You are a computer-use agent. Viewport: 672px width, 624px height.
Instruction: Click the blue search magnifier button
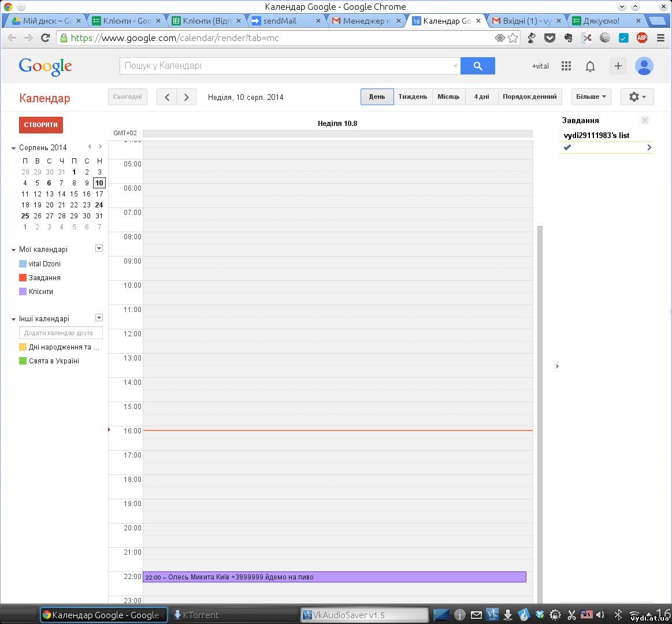click(x=477, y=66)
